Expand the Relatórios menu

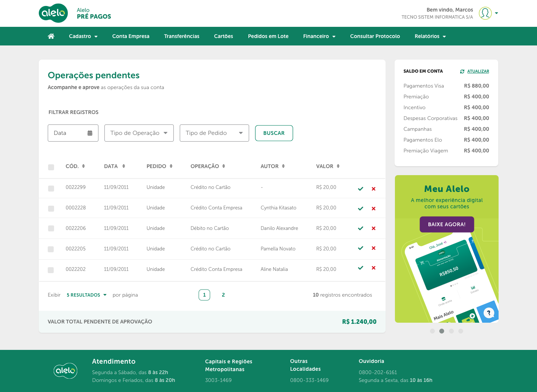pyautogui.click(x=430, y=36)
